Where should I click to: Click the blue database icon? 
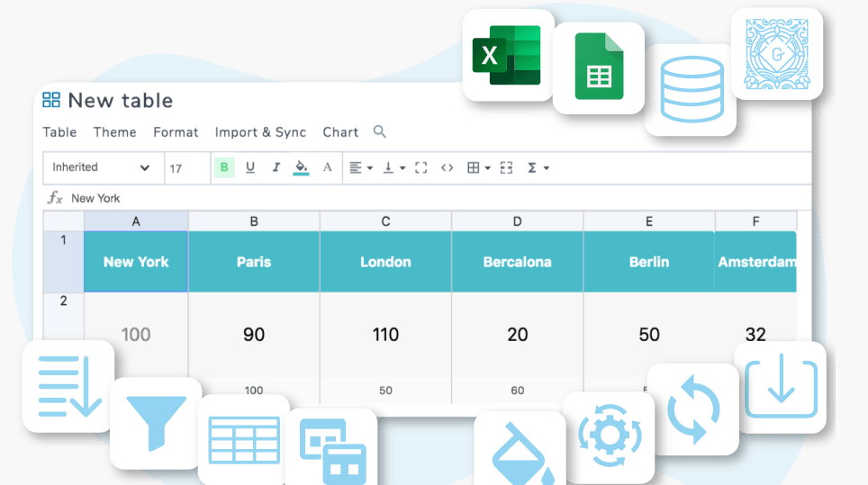coord(692,89)
